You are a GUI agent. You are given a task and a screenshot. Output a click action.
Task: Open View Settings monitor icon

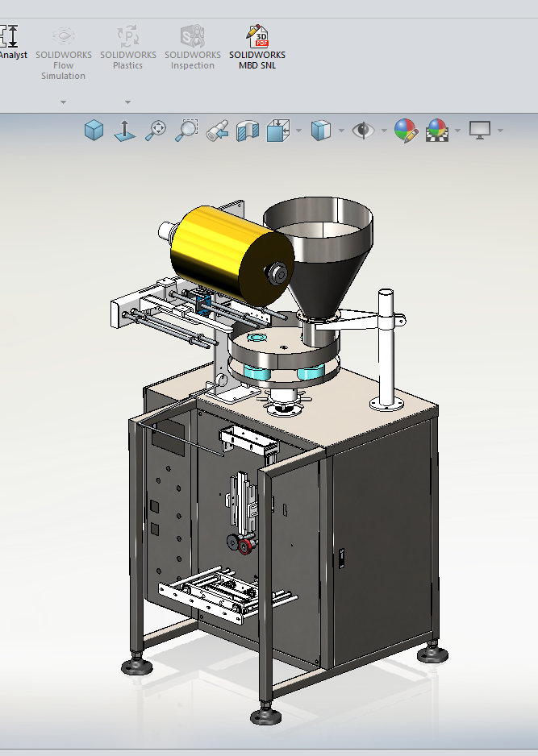tap(480, 131)
